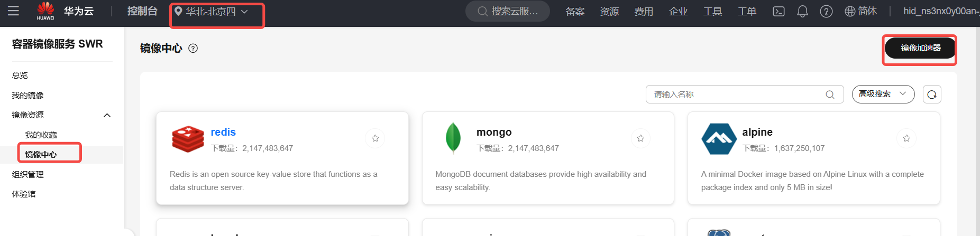
Task: Open 组织管理 in the sidebar
Action: coord(28,175)
